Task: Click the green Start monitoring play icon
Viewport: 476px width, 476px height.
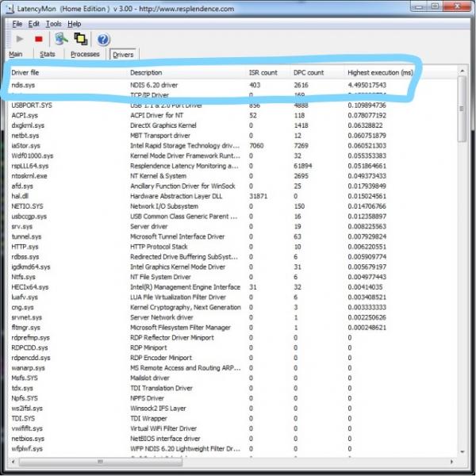Action: tap(20, 39)
